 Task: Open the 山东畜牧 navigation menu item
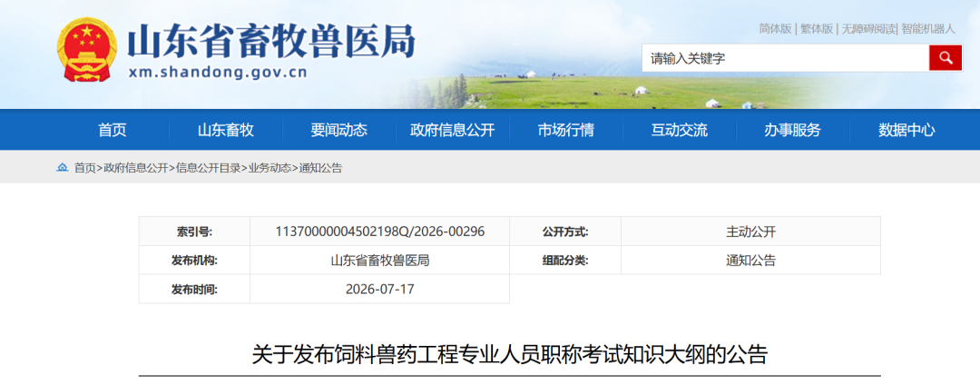(x=226, y=130)
